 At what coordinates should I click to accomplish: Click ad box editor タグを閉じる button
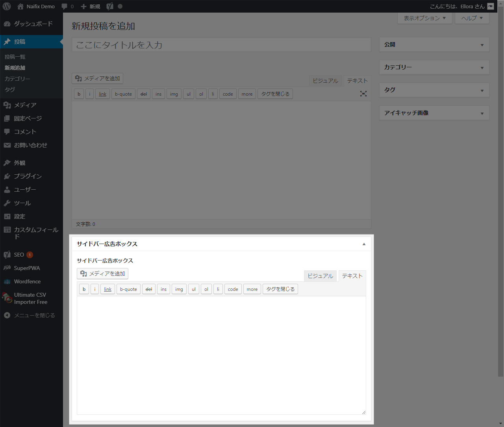click(280, 289)
